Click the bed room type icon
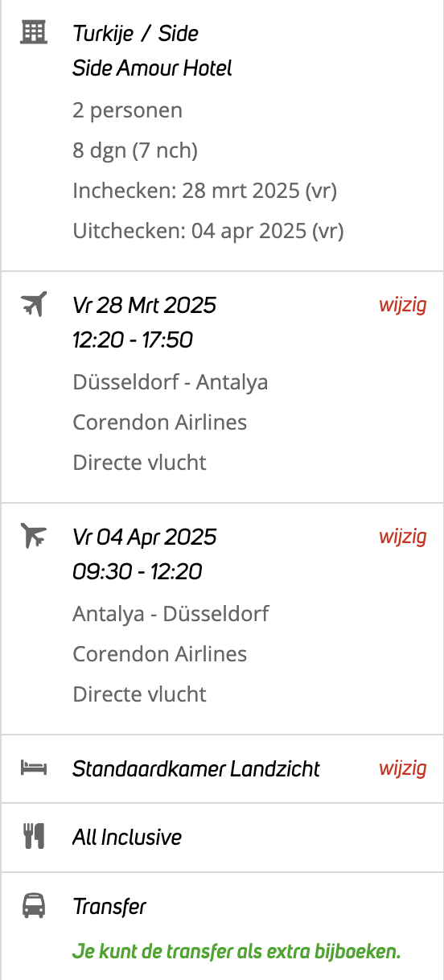This screenshot has height=980, width=444. click(33, 768)
